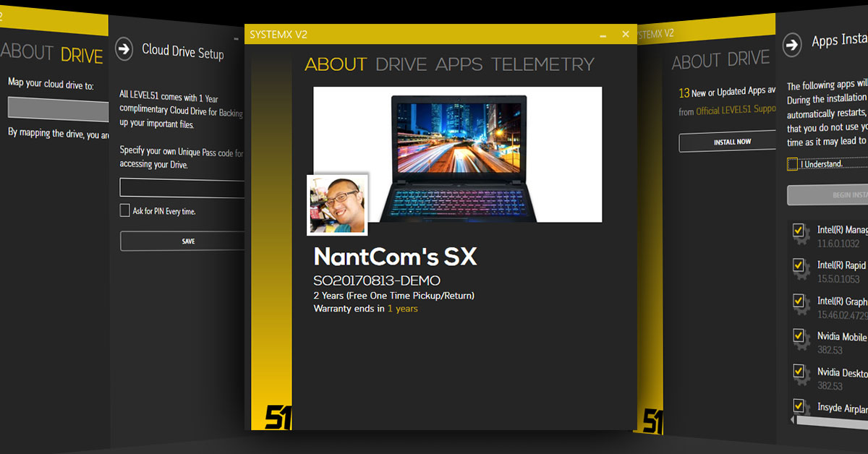Open ABOUT tab in the right background window

(x=696, y=62)
